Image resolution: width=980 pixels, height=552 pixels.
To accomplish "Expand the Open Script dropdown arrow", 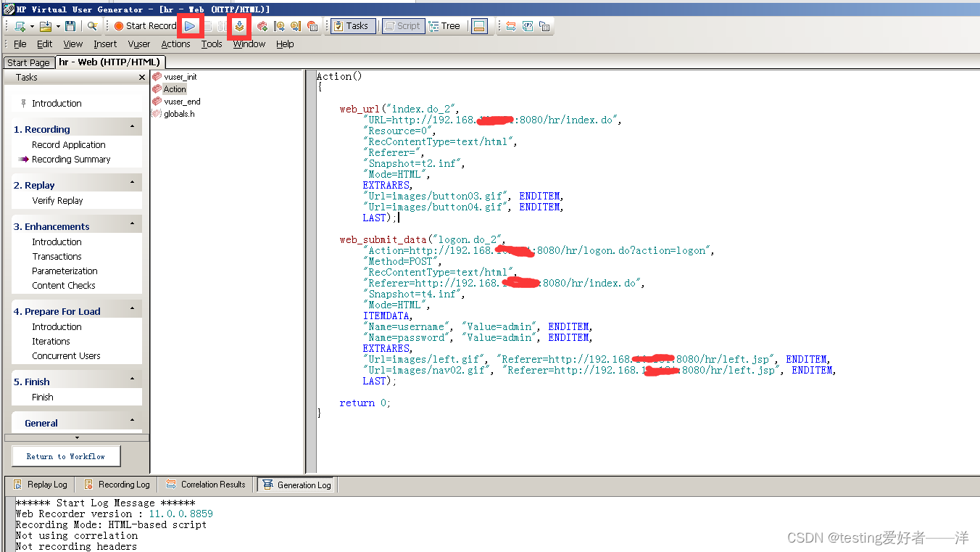I will (x=58, y=26).
